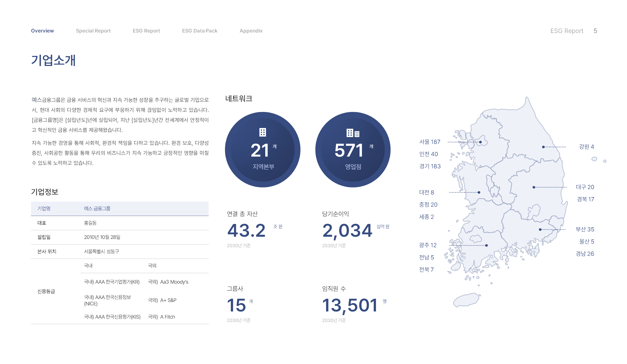
Task: Click the Seoul marker dot on map
Action: 480,142
